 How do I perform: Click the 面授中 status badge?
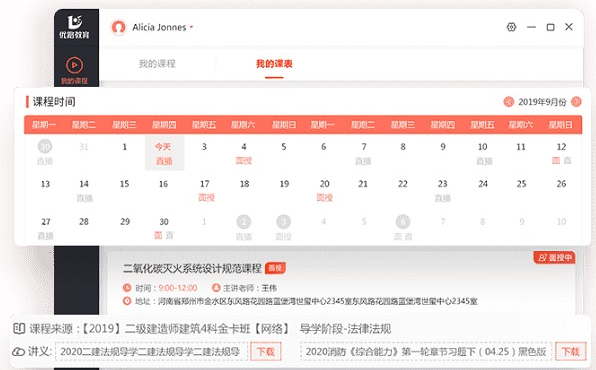tap(555, 257)
